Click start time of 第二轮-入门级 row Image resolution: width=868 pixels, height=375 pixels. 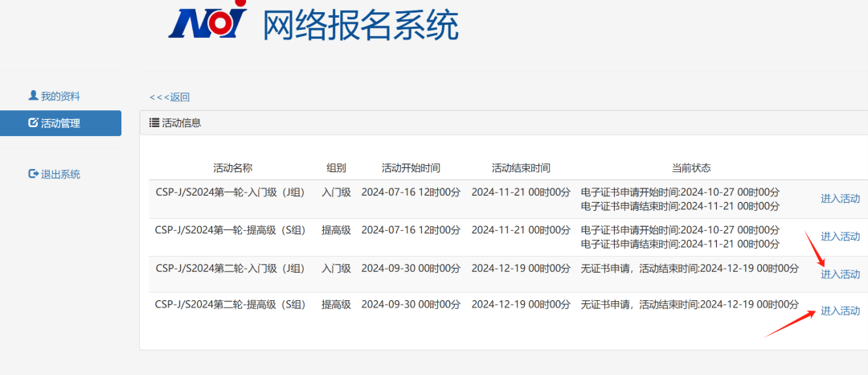pyautogui.click(x=411, y=269)
